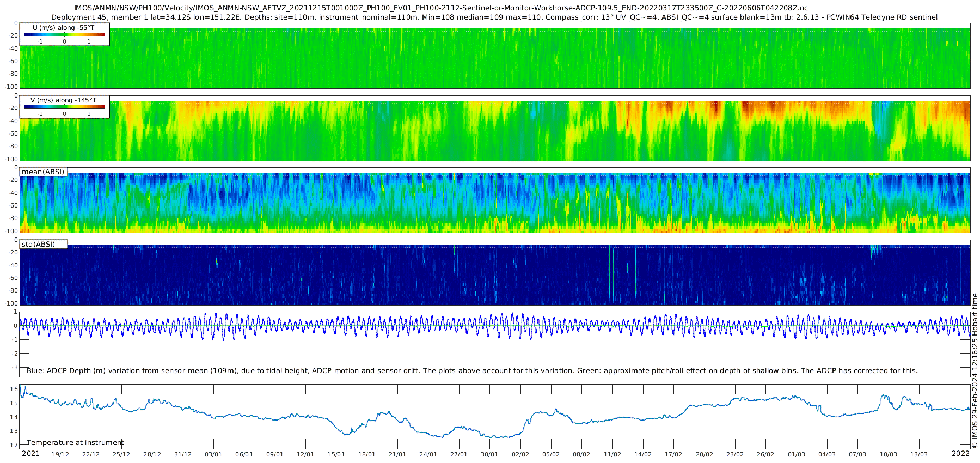Click the 17/02 date tick
The width and height of the screenshot is (980, 463).
pos(673,454)
